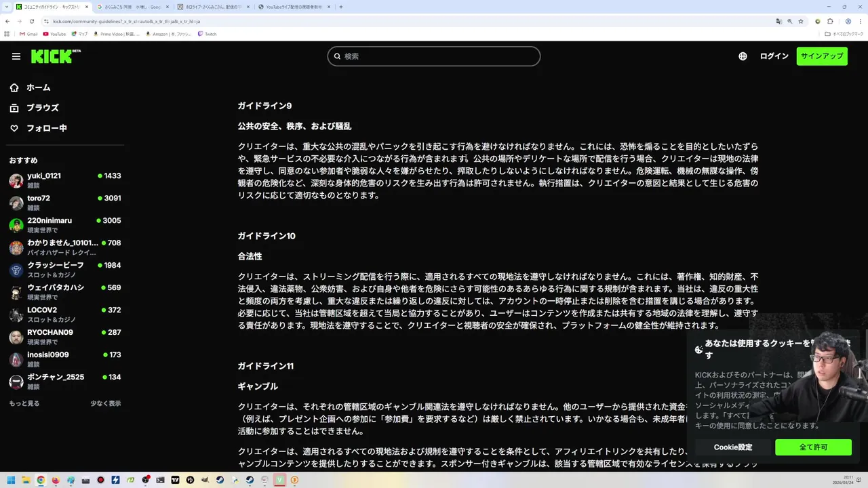Open toro72 recommended channel
This screenshot has height=488, width=868.
(65, 202)
